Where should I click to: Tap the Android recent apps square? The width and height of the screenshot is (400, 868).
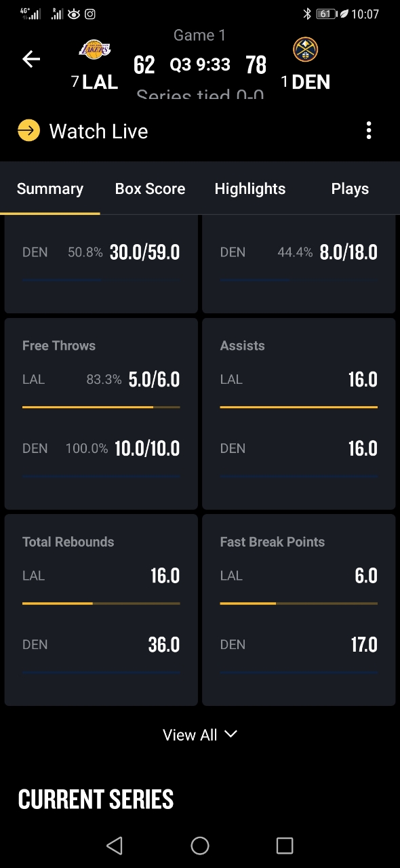[285, 845]
